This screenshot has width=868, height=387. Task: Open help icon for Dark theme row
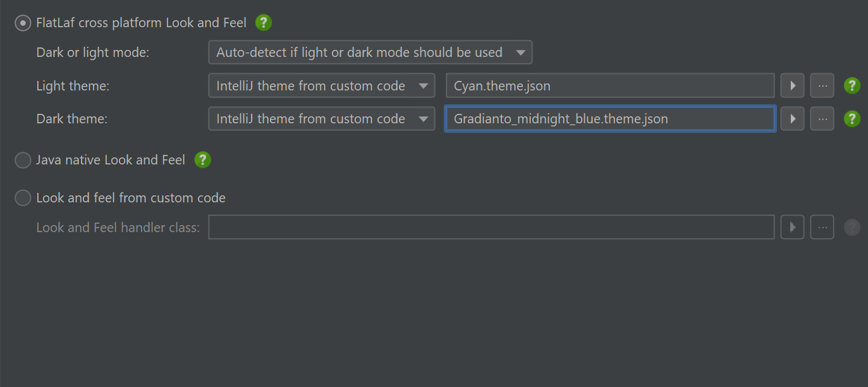(x=852, y=118)
